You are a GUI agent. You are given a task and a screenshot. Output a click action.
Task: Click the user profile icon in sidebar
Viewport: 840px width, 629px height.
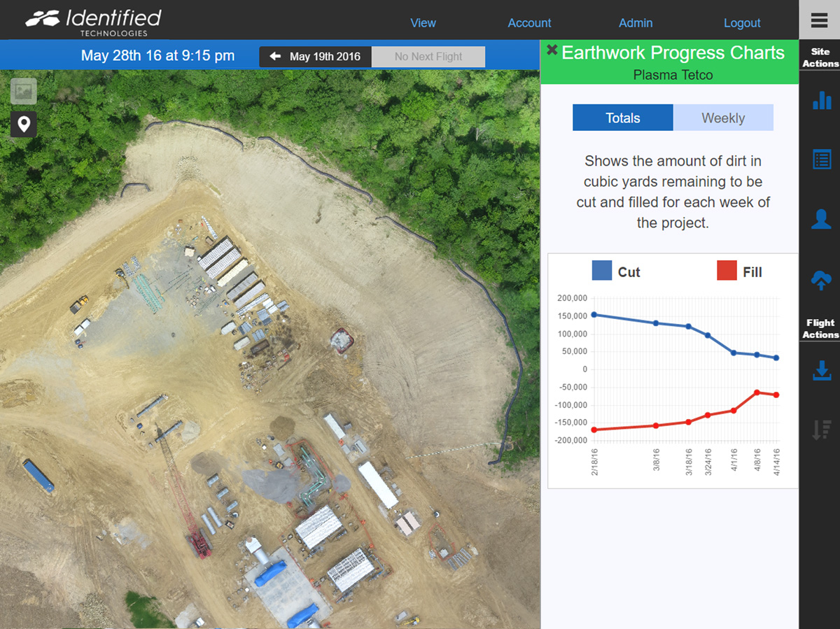click(x=821, y=219)
